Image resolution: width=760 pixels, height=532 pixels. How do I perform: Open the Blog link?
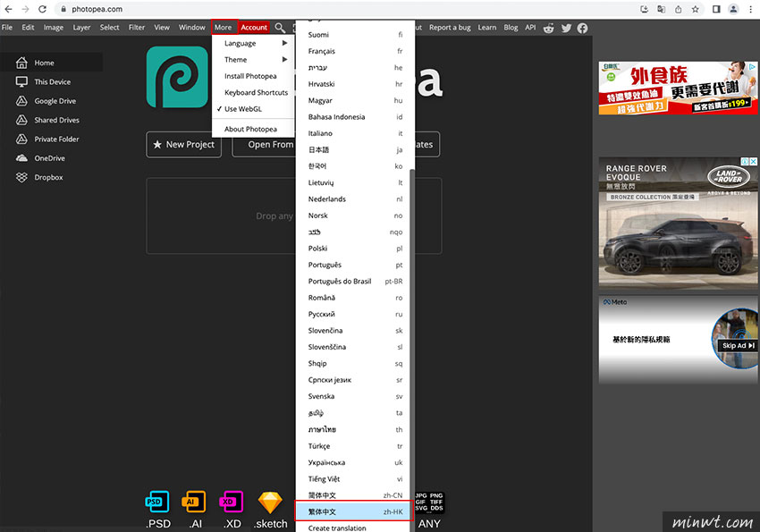511,28
